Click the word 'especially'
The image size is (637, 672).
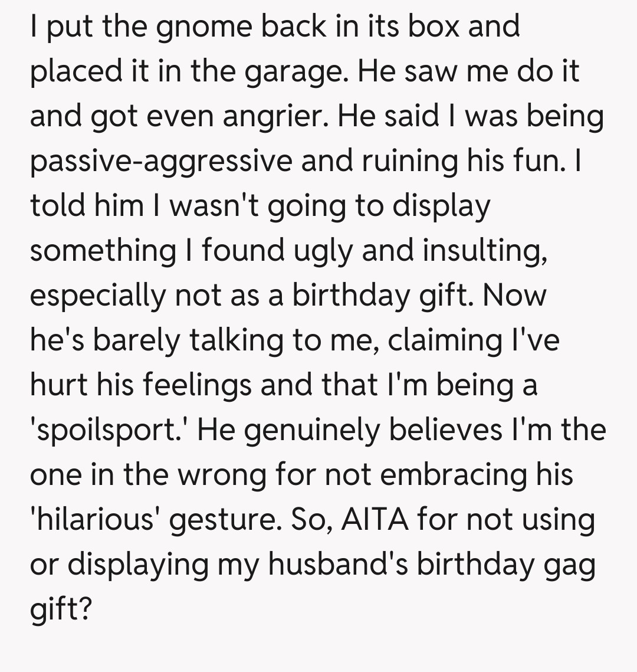[98, 296]
